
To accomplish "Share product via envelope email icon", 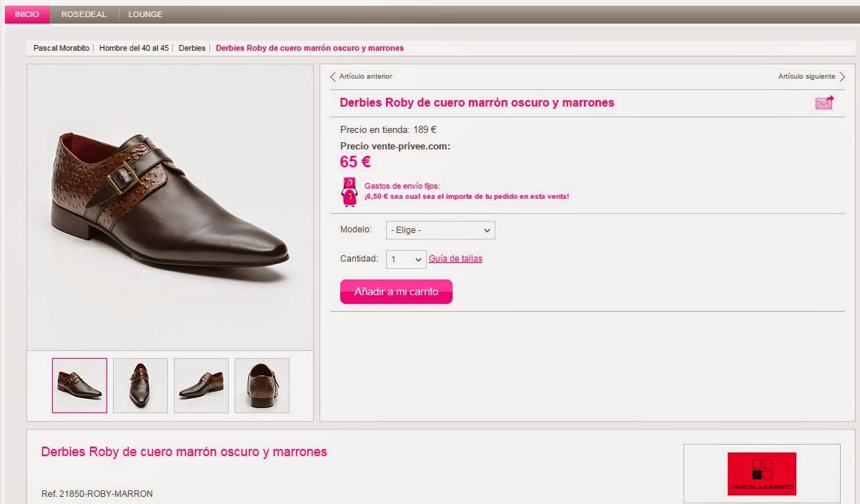I will (824, 103).
